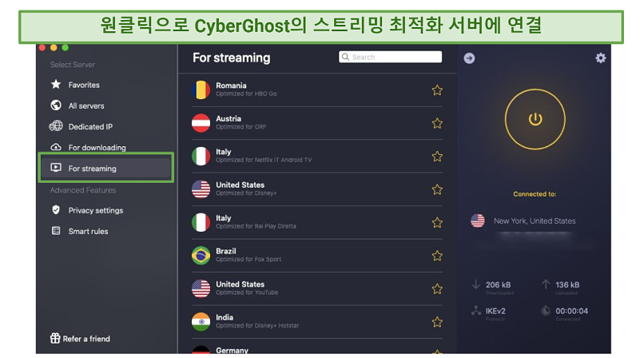Favorite the Romania HBO Go server star
The image size is (644, 358).
[437, 90]
